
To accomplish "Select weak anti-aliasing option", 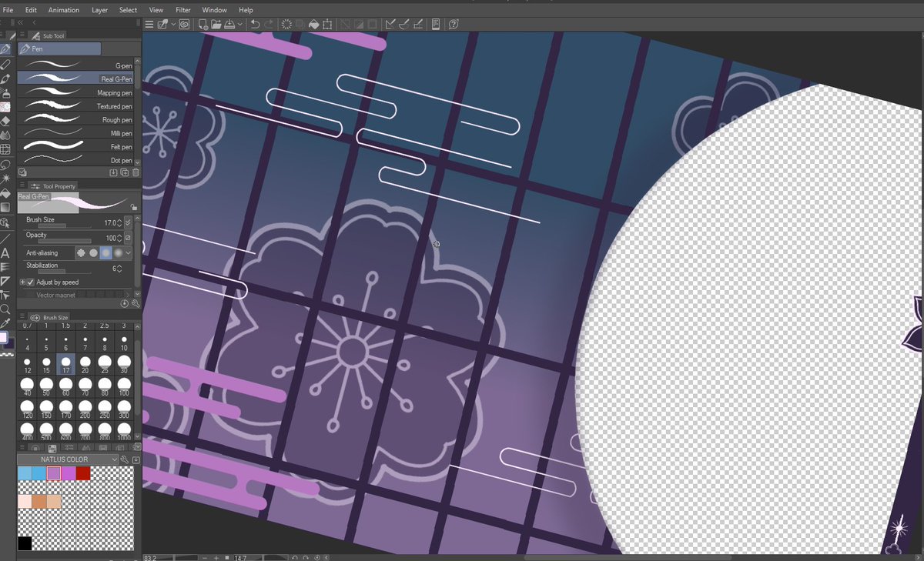I will click(93, 253).
